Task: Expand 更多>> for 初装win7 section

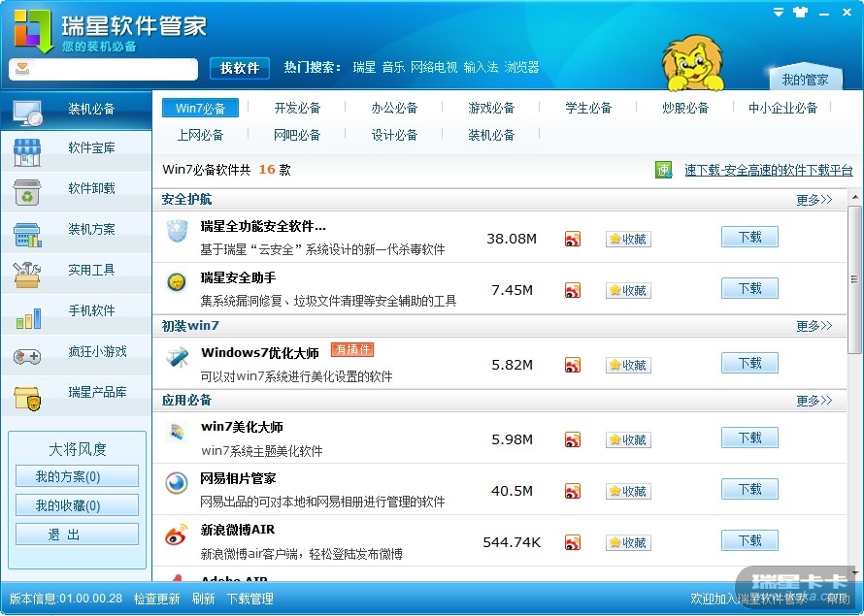Action: 814,326
